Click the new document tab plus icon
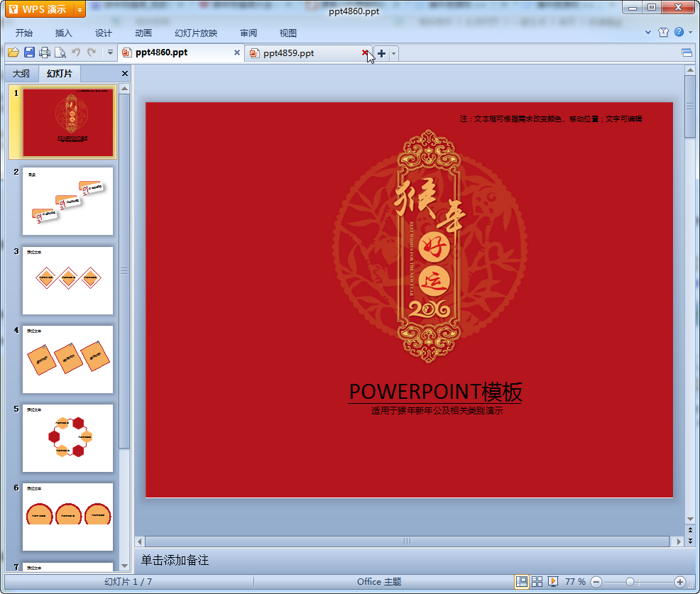 click(x=381, y=53)
